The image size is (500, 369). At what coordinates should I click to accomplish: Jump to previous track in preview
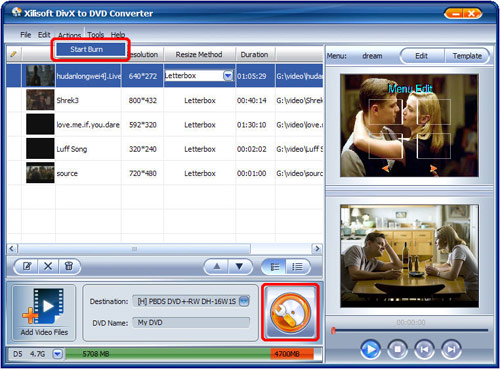pos(424,349)
